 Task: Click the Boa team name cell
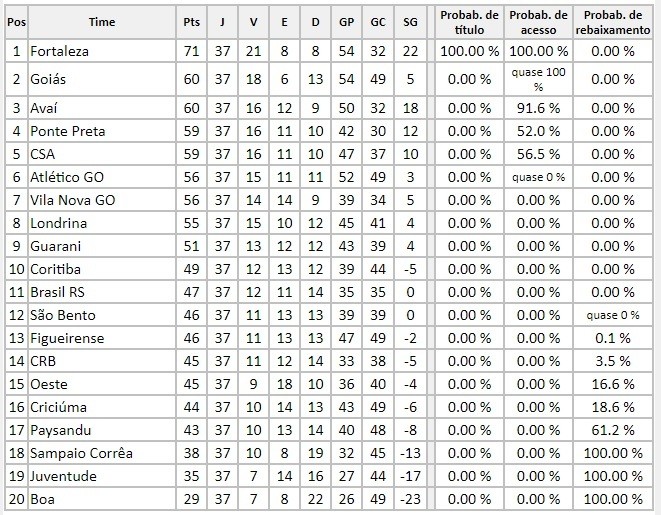click(x=102, y=499)
